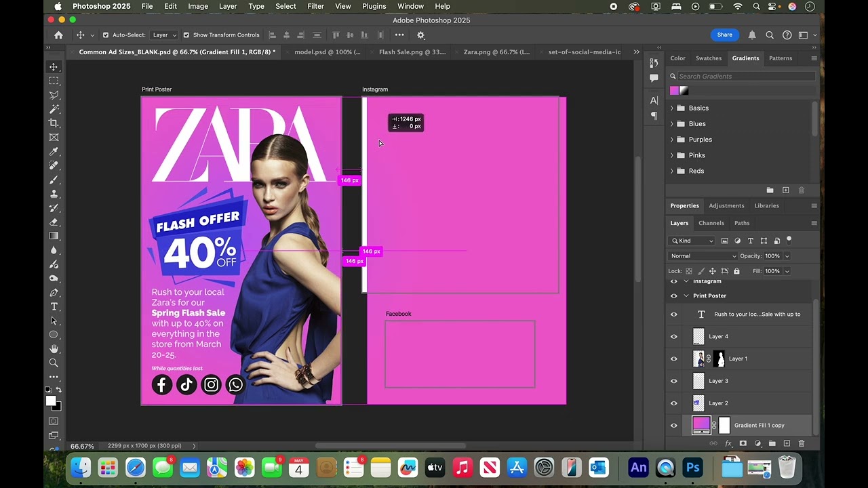Select the Blur tool
The width and height of the screenshot is (868, 488).
tap(54, 250)
